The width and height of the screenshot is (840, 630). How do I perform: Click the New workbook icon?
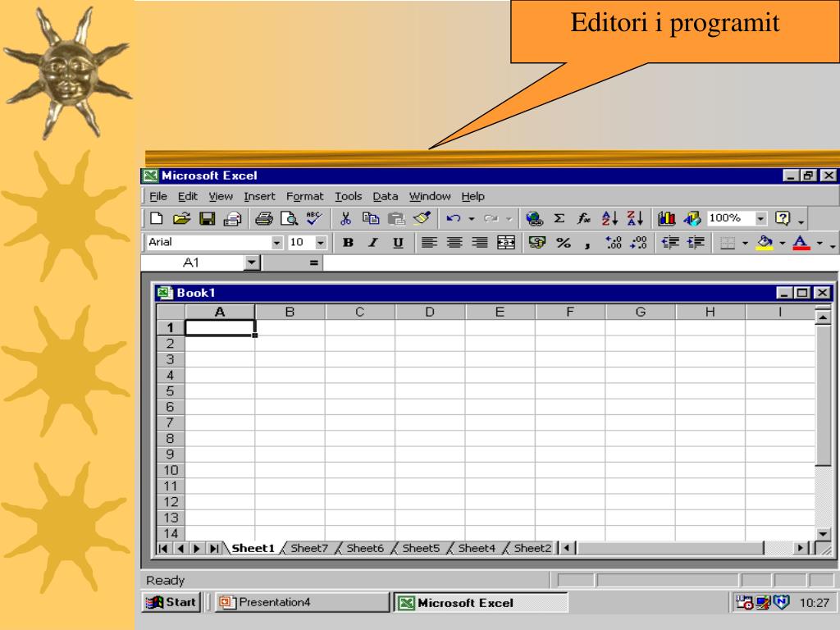(156, 218)
